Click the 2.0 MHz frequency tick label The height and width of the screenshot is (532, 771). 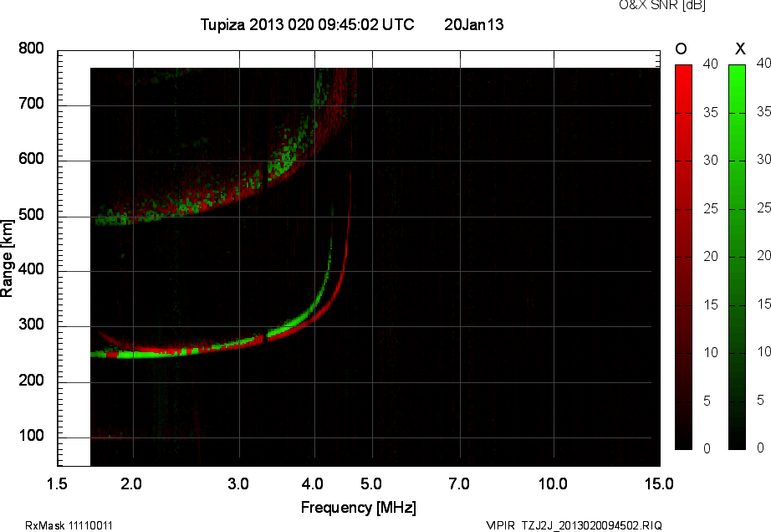[x=131, y=483]
